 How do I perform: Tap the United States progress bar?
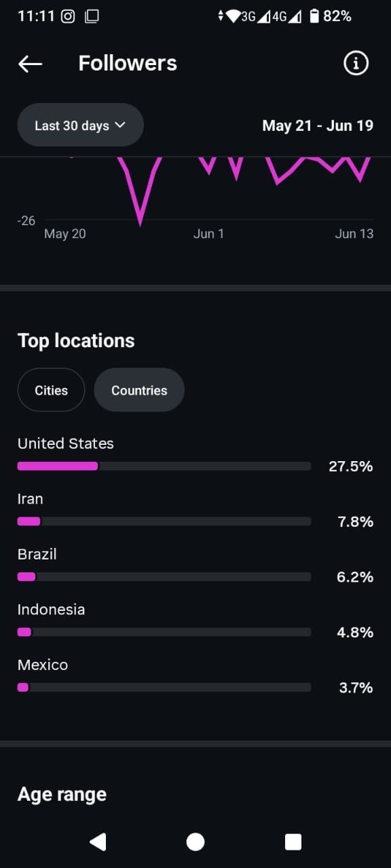coord(164,466)
